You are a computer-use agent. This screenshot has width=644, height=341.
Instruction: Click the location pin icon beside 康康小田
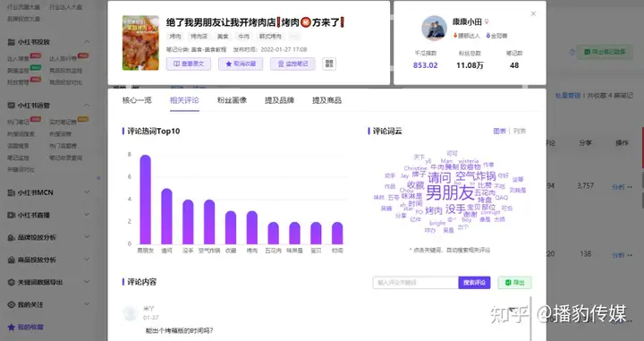487,21
